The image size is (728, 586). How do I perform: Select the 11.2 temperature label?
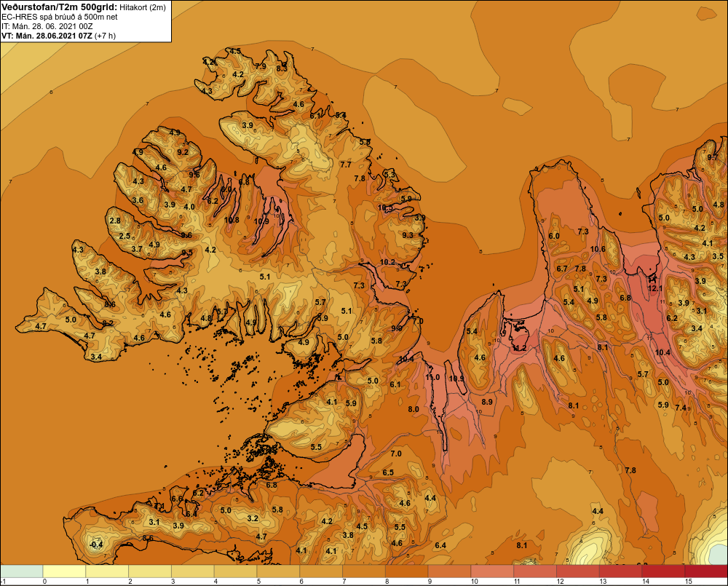point(519,348)
